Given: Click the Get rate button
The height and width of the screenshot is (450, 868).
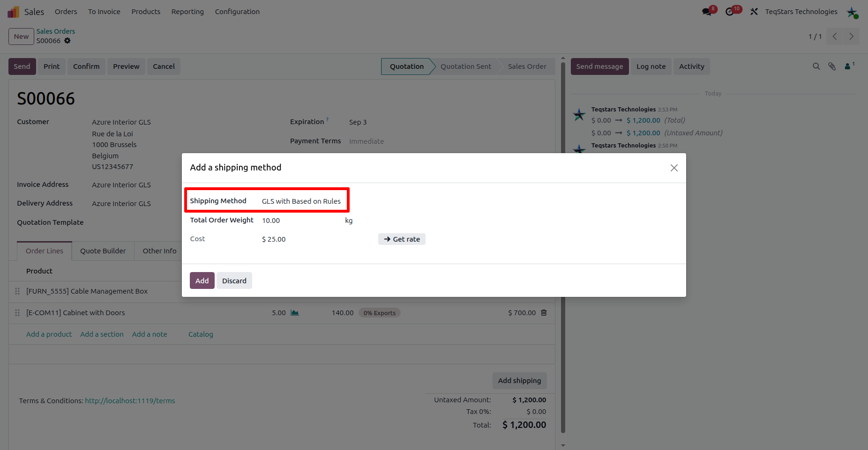Looking at the screenshot, I should pyautogui.click(x=402, y=239).
